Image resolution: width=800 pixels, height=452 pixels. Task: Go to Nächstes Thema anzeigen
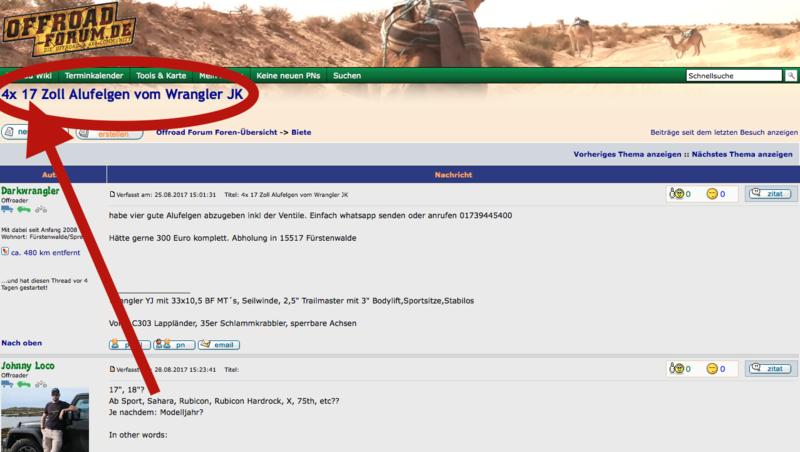point(742,154)
